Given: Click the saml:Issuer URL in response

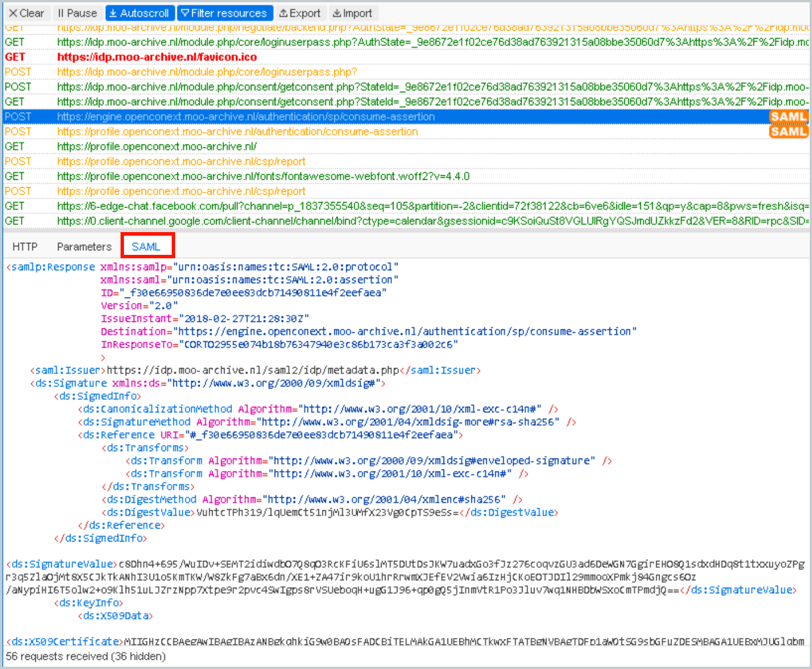Looking at the screenshot, I should (x=252, y=370).
